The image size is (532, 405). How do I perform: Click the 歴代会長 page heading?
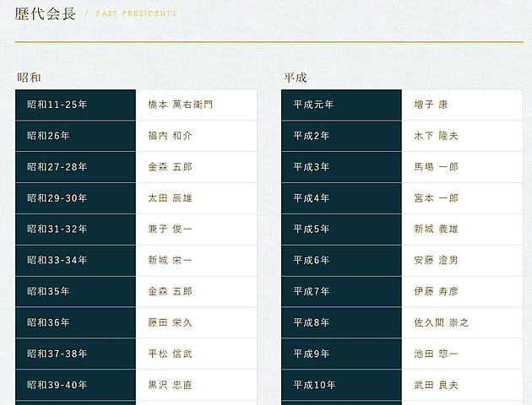pyautogui.click(x=46, y=13)
